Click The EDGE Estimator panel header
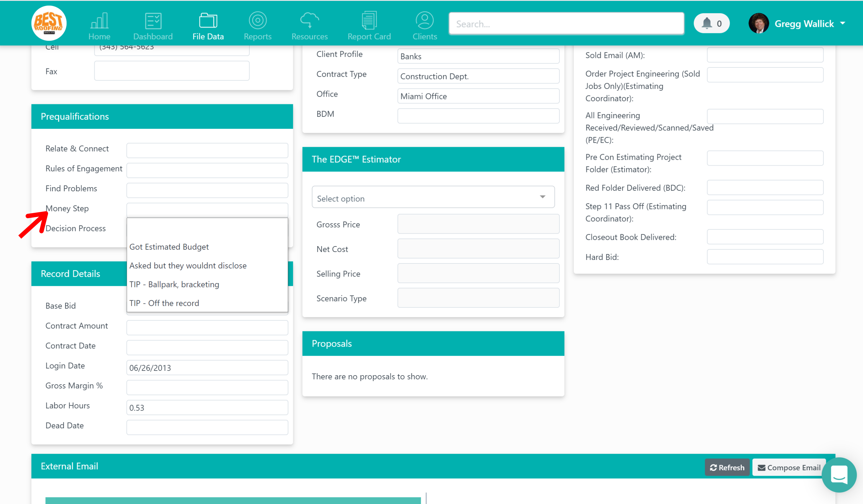The image size is (863, 504). pyautogui.click(x=433, y=159)
